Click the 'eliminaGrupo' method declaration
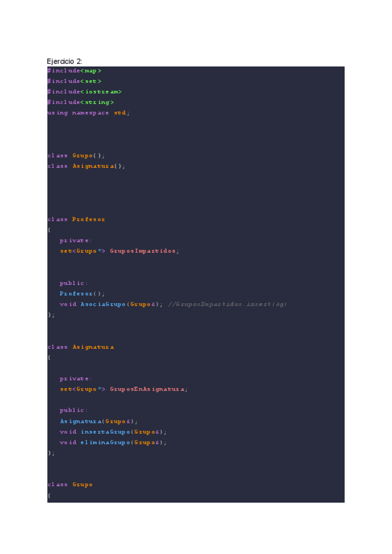392x554 pixels. click(113, 442)
